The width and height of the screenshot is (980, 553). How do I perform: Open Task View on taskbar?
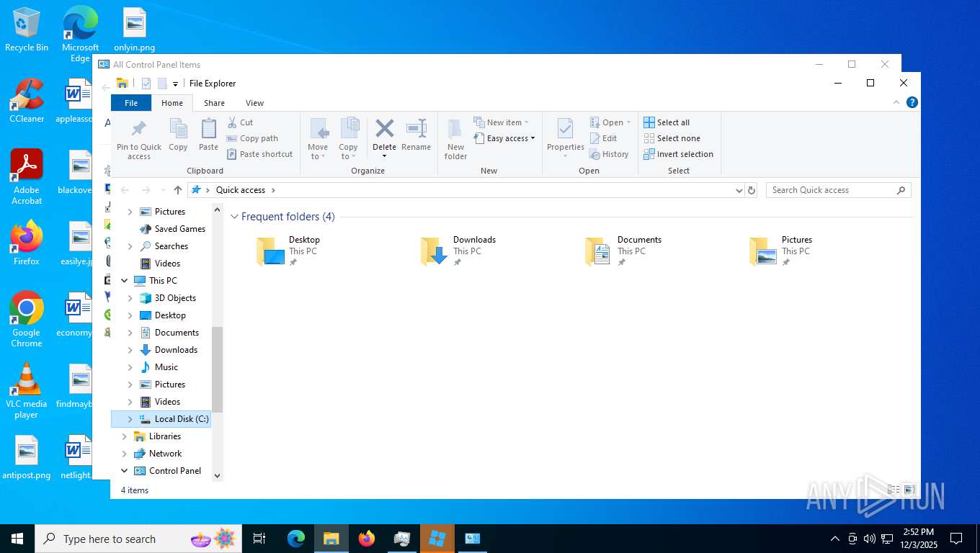click(259, 539)
